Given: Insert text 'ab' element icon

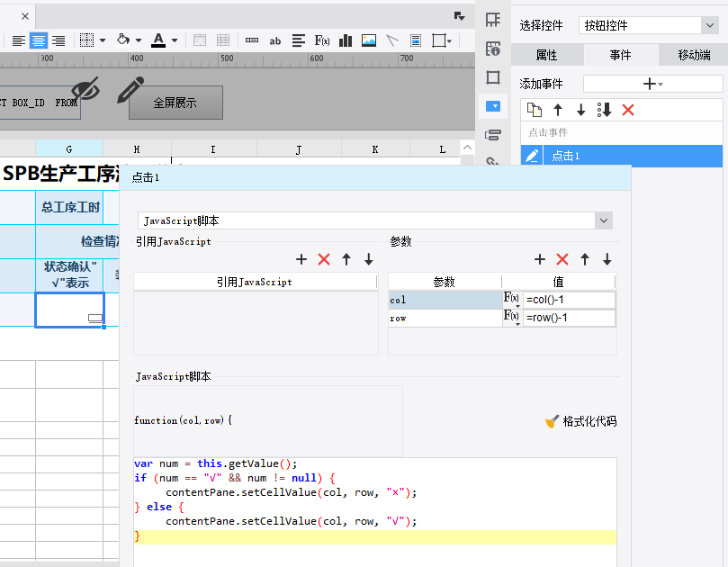Looking at the screenshot, I should click(275, 40).
